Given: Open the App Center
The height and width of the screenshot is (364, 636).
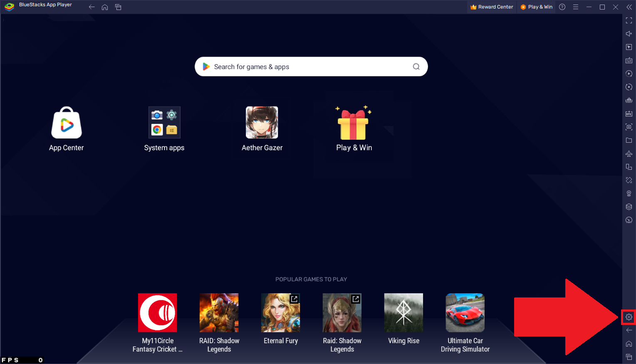Looking at the screenshot, I should [67, 123].
